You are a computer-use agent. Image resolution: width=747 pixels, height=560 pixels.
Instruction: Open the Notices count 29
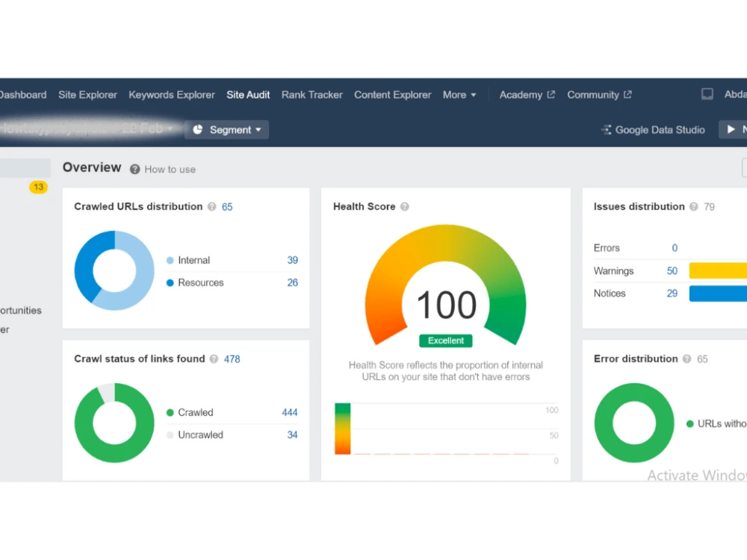point(672,293)
